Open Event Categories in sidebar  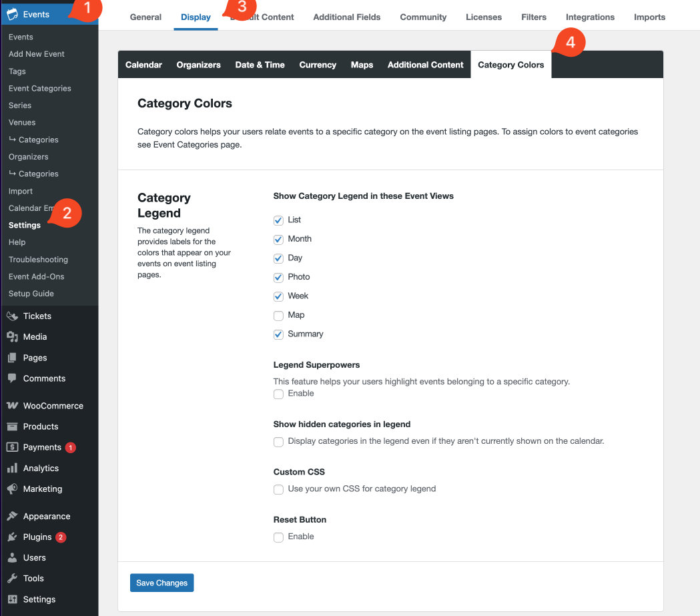pyautogui.click(x=39, y=88)
